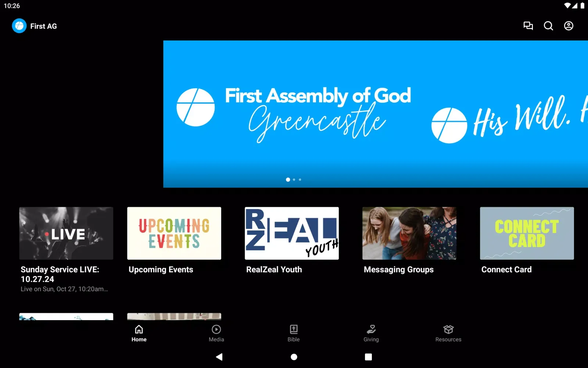Select the third carousel page dot
The image size is (588, 368).
coord(300,180)
